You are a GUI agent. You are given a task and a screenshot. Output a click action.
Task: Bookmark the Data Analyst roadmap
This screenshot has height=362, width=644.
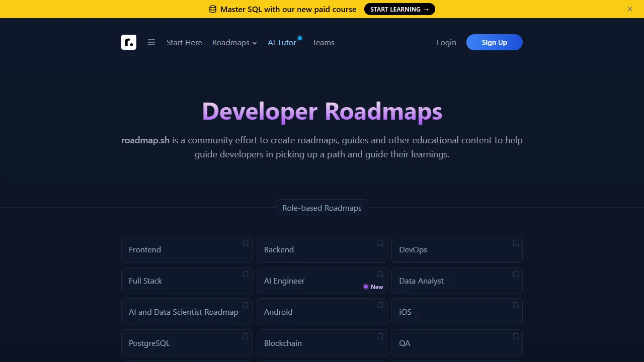point(516,274)
